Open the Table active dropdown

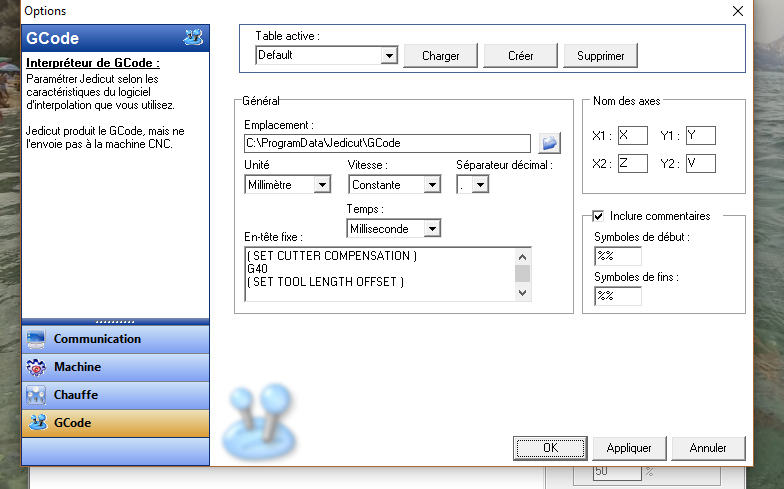click(389, 55)
